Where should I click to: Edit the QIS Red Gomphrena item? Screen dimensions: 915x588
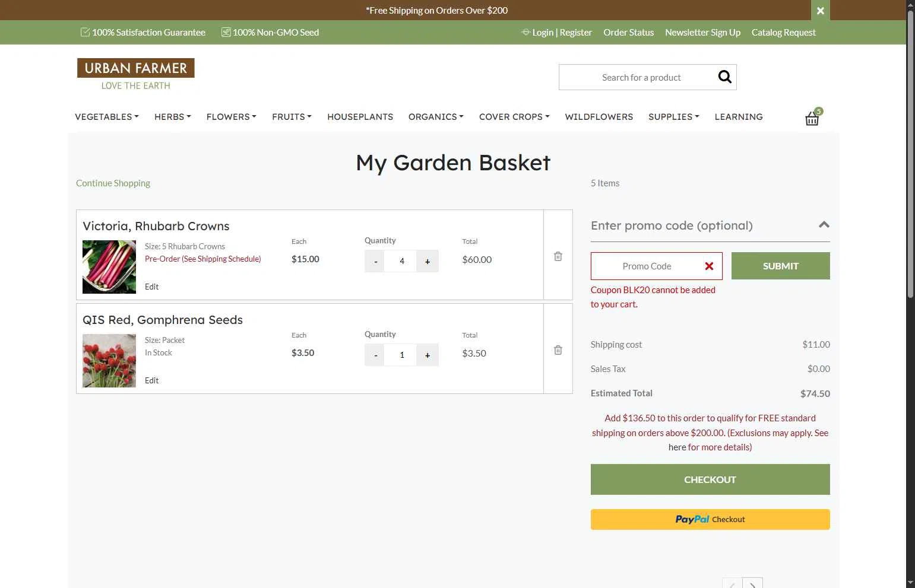151,380
